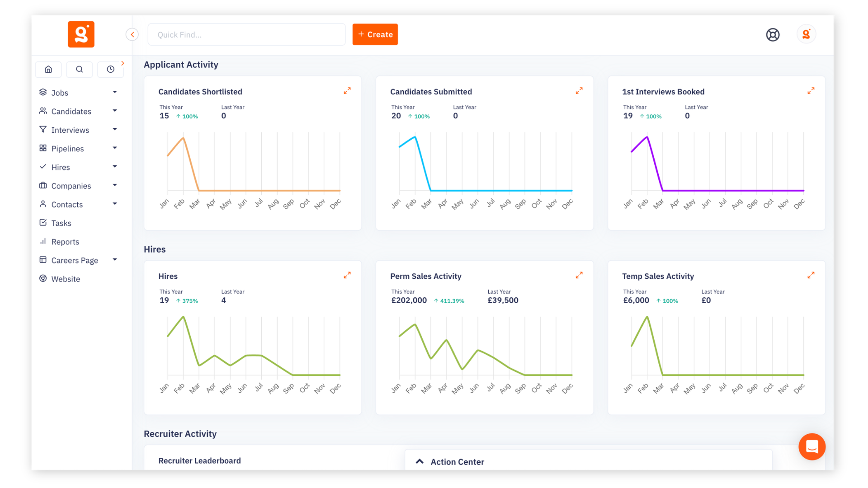868x488 pixels.
Task: Open the help lifebuoy icon
Action: (x=773, y=34)
